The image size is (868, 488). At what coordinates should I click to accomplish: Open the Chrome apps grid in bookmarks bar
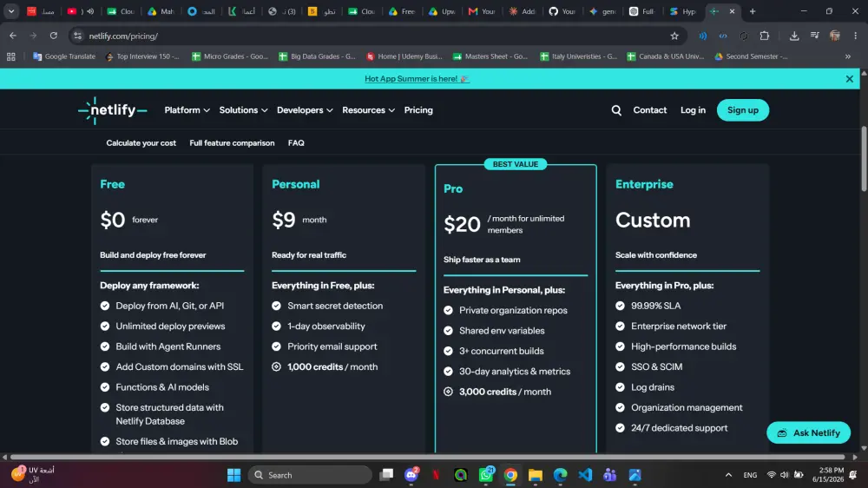pyautogui.click(x=11, y=56)
